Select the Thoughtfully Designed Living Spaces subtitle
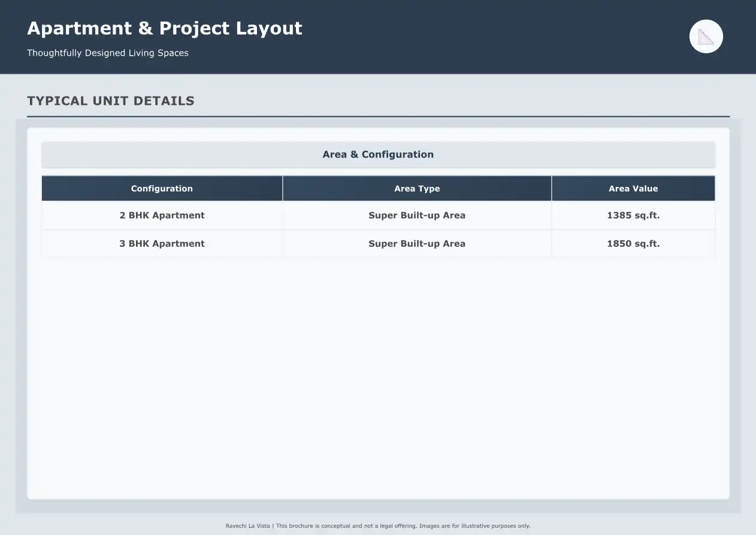This screenshot has width=756, height=535. click(x=108, y=53)
